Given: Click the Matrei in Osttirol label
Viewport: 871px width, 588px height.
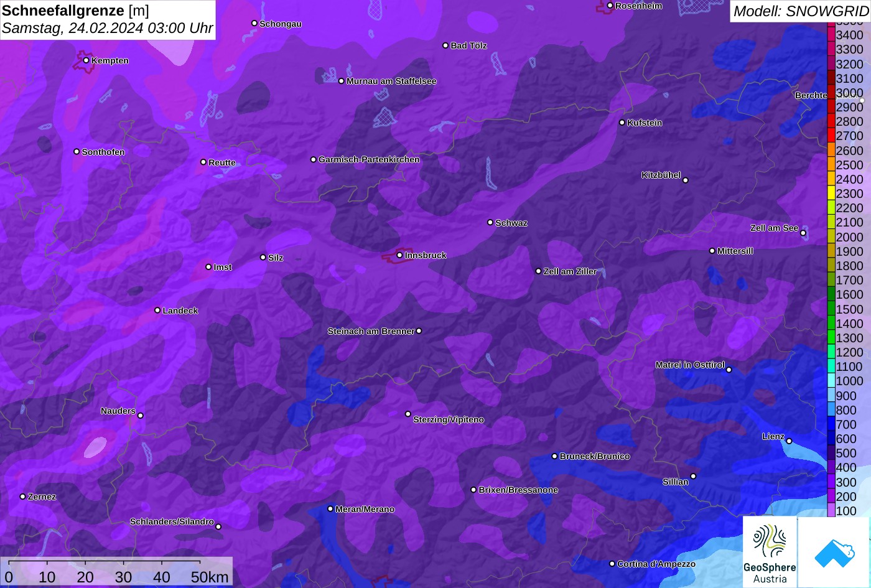Looking at the screenshot, I should click(x=690, y=365).
